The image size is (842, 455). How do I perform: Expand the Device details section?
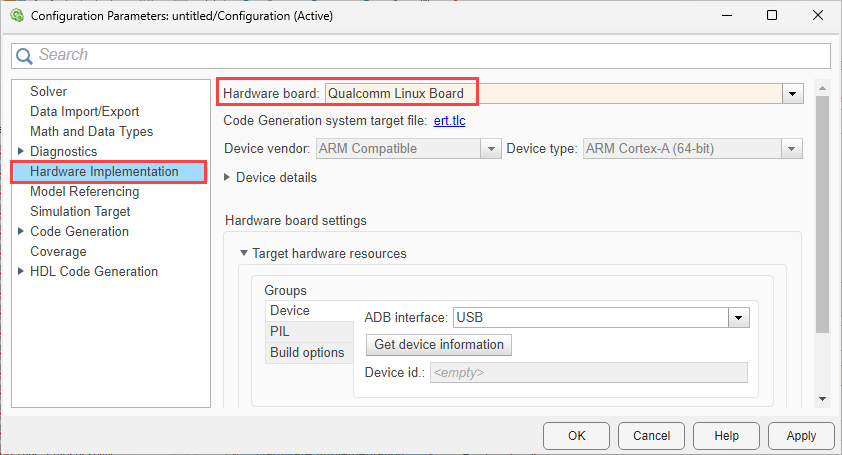[228, 178]
